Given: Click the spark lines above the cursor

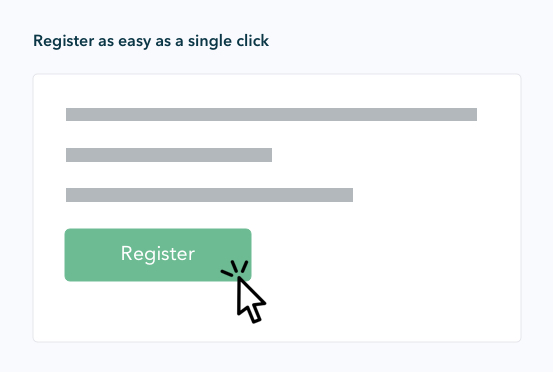Looking at the screenshot, I should click(x=235, y=268).
